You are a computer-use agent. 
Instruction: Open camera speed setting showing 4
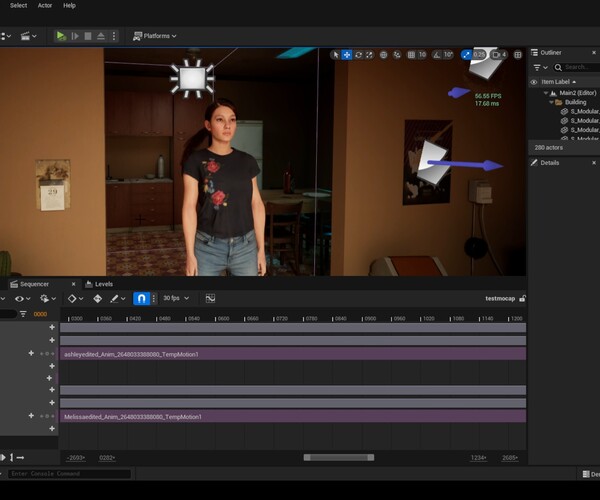pyautogui.click(x=499, y=55)
